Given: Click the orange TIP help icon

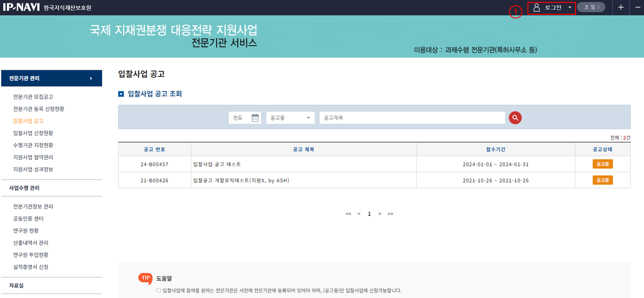Looking at the screenshot, I should (145, 278).
